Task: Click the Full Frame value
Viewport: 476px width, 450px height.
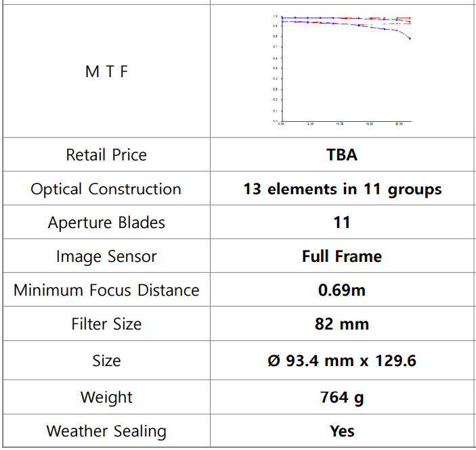Action: pyautogui.click(x=342, y=256)
